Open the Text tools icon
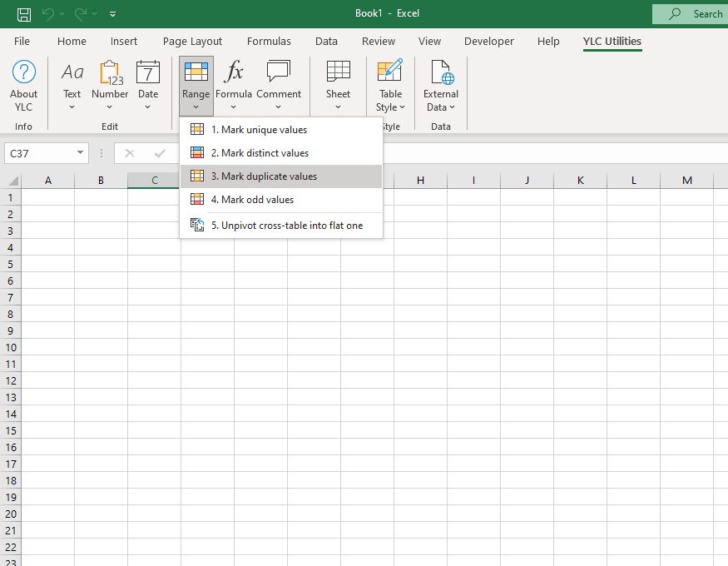This screenshot has height=566, width=728. tap(72, 73)
